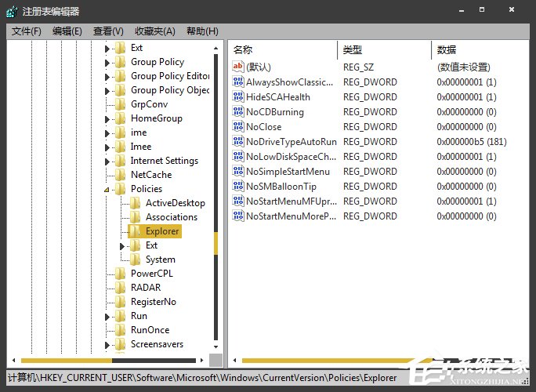Maximize the Registry Editor window
This screenshot has width=536, height=392.
click(x=482, y=9)
